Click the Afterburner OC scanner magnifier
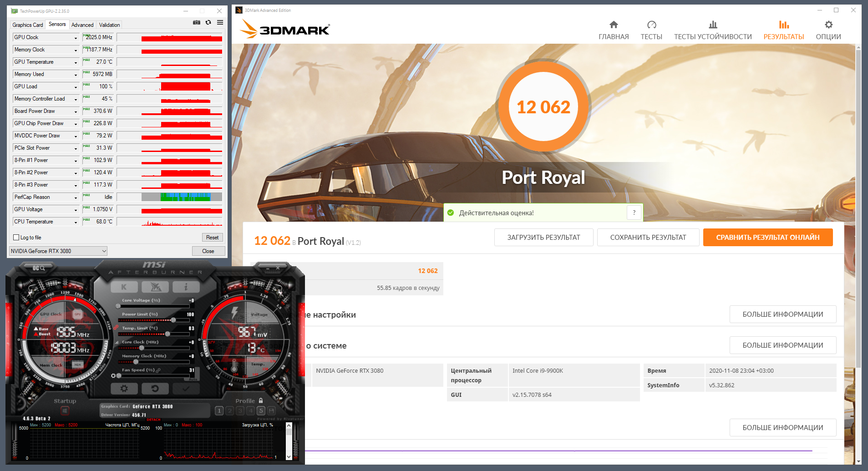The height and width of the screenshot is (471, 868). point(43,268)
